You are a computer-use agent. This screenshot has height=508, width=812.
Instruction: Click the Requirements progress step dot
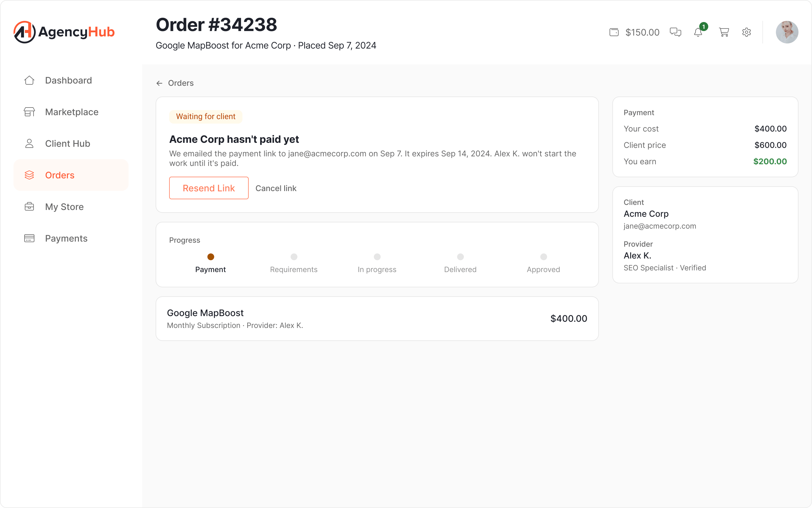[x=294, y=257]
